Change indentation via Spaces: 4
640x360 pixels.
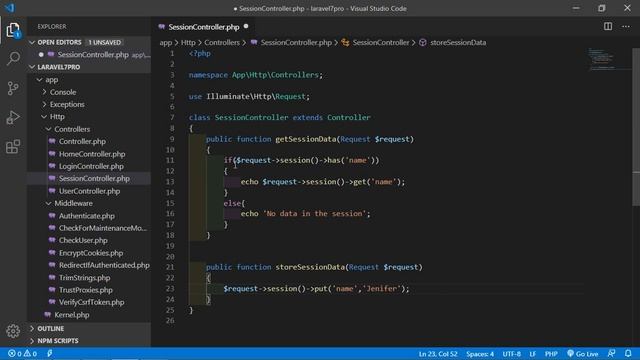click(480, 353)
